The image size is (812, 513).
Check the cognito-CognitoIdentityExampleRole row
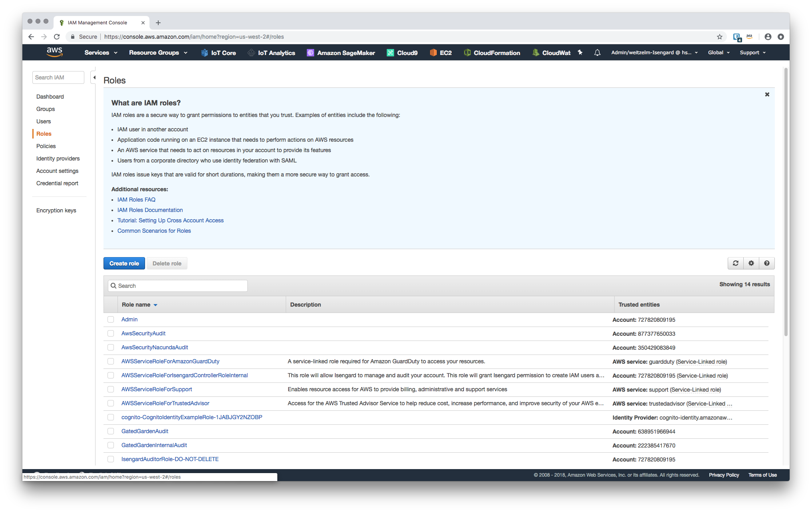coord(111,417)
